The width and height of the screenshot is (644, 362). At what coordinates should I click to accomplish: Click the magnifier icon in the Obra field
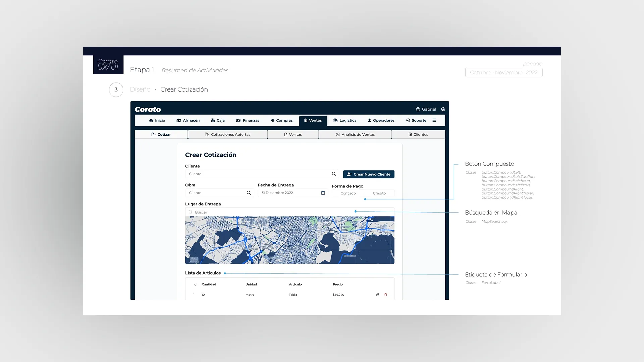pyautogui.click(x=249, y=193)
